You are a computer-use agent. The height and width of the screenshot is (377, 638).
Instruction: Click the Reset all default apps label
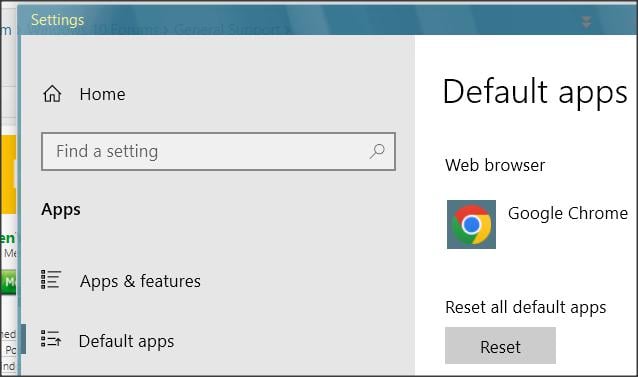526,307
